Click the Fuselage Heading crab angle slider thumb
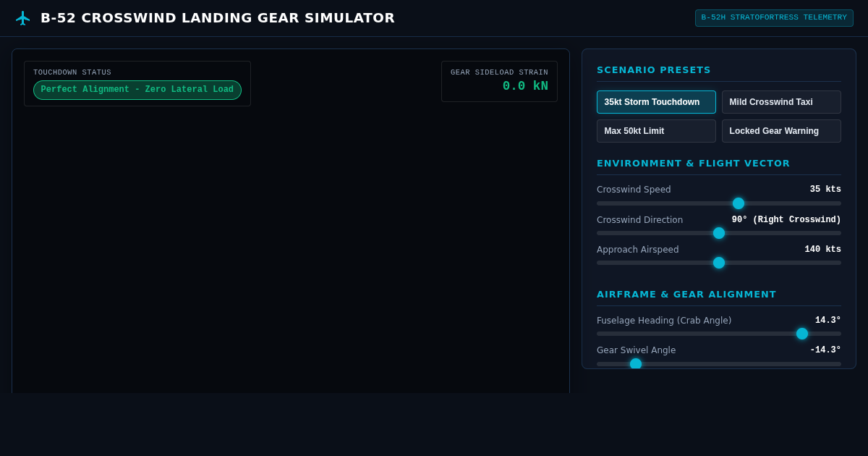The height and width of the screenshot is (456, 868). [802, 334]
